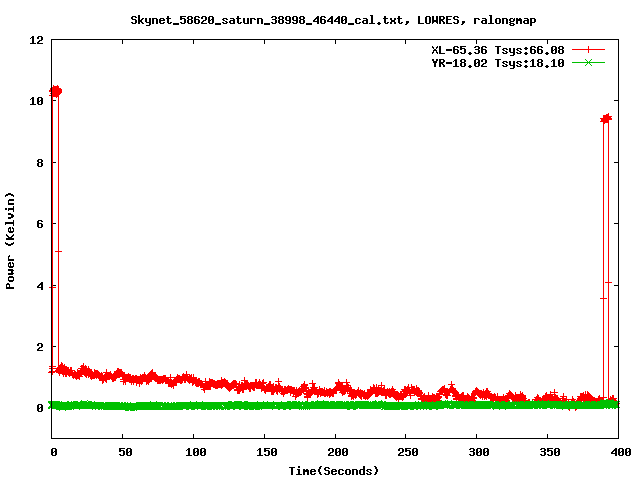Click the red calibration spike peak near 0 seconds
This screenshot has height=480, width=640.
(56, 91)
